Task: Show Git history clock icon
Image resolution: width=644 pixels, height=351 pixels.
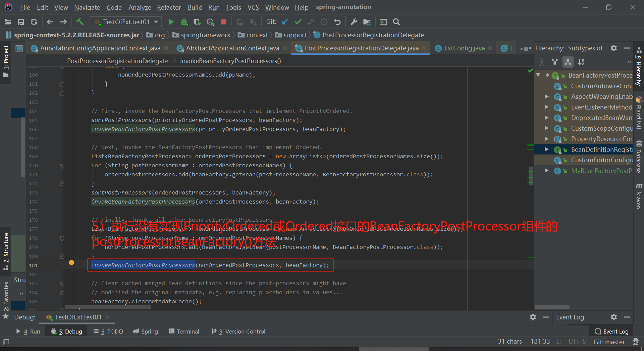Action: (x=324, y=22)
